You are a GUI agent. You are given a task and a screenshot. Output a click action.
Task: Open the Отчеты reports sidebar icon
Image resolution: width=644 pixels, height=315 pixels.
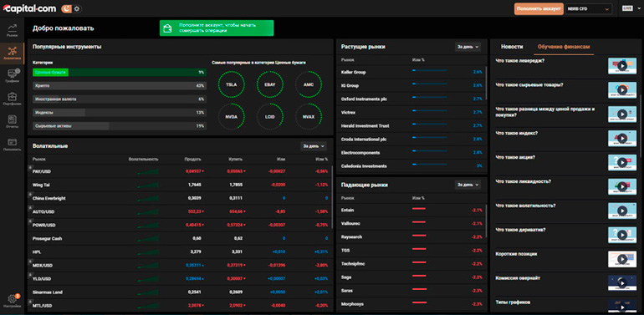12,121
